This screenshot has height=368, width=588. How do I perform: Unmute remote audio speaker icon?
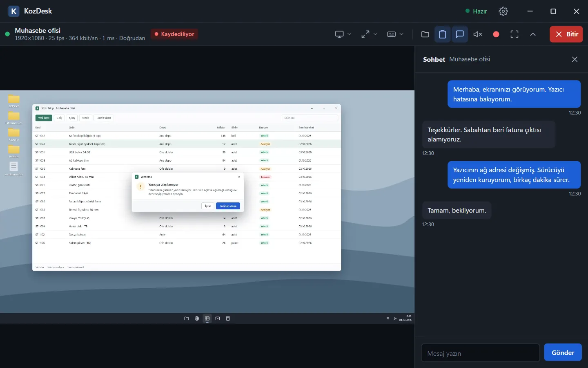click(478, 34)
